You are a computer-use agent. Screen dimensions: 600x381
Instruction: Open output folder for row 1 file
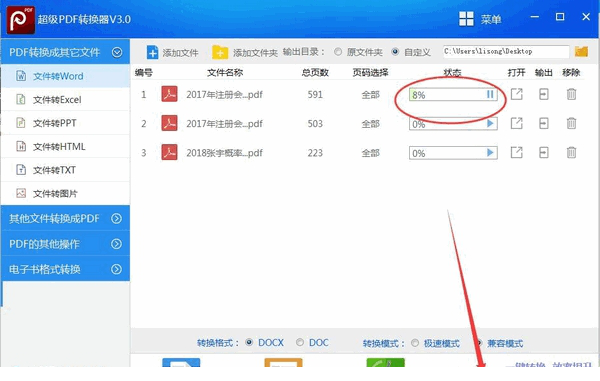click(544, 94)
